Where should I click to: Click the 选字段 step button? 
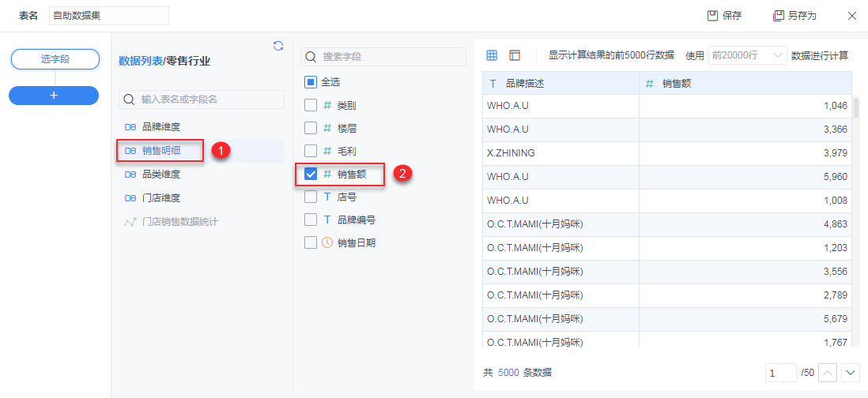pos(55,59)
